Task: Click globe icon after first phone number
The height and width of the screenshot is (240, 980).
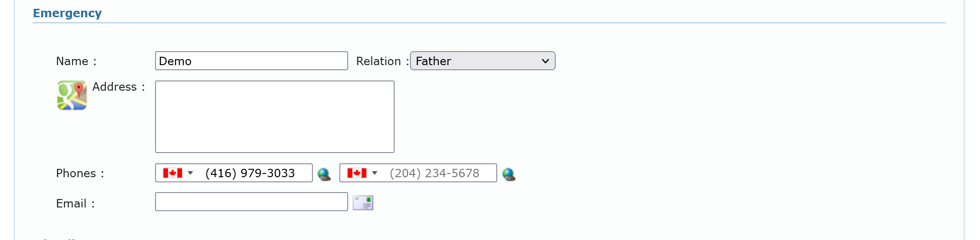Action: point(324,174)
